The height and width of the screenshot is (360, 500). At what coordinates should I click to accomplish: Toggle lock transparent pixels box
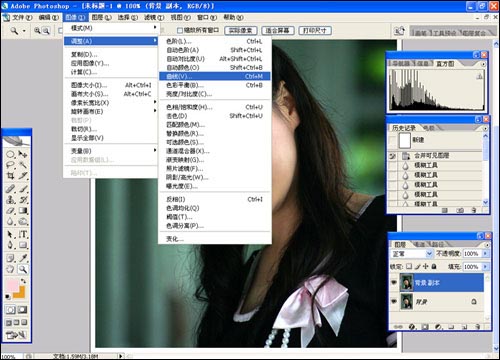pyautogui.click(x=409, y=266)
